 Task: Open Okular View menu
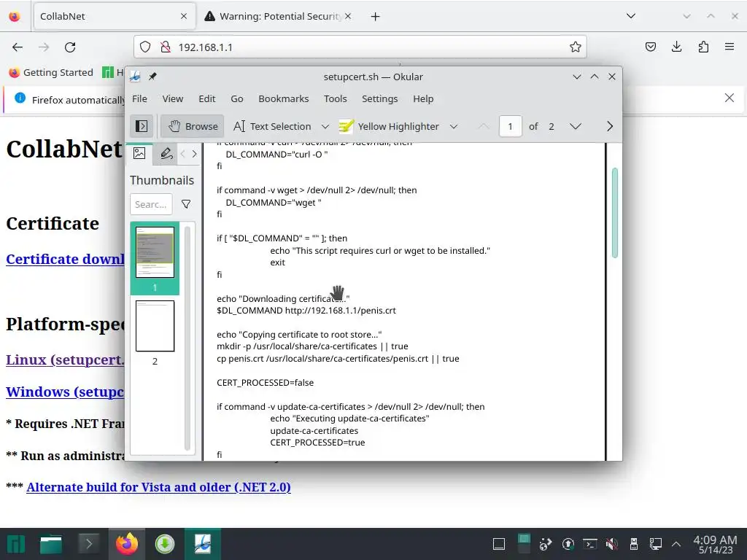coord(172,98)
